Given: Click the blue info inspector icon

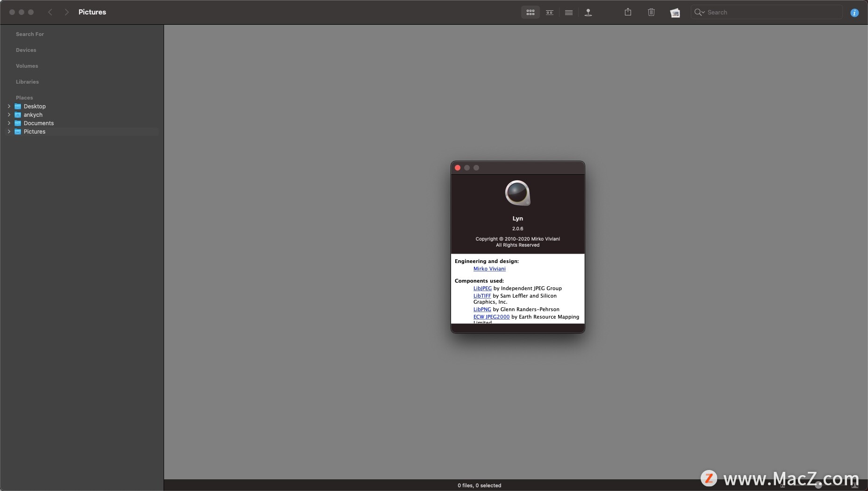Looking at the screenshot, I should click(854, 13).
